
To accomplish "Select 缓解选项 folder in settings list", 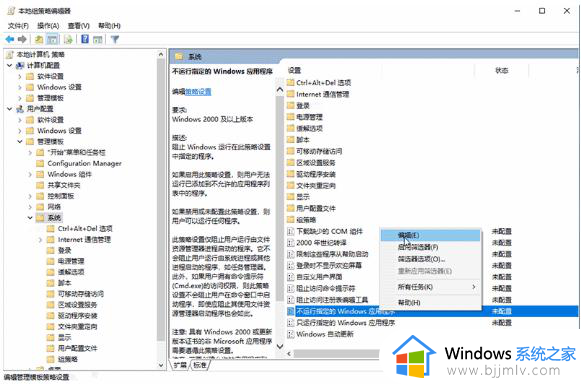I will pyautogui.click(x=309, y=128).
